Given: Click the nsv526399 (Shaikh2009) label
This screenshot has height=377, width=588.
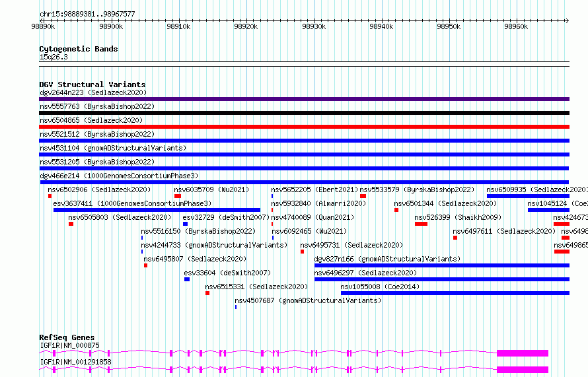Looking at the screenshot, I should 458,217.
